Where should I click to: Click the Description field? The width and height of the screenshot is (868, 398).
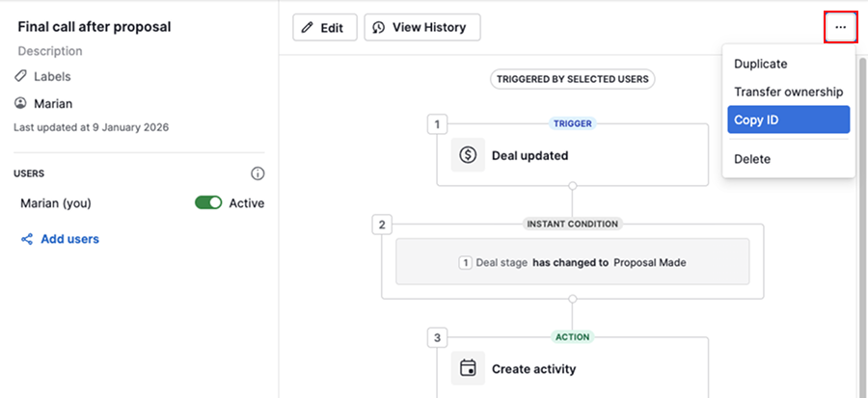(x=49, y=51)
